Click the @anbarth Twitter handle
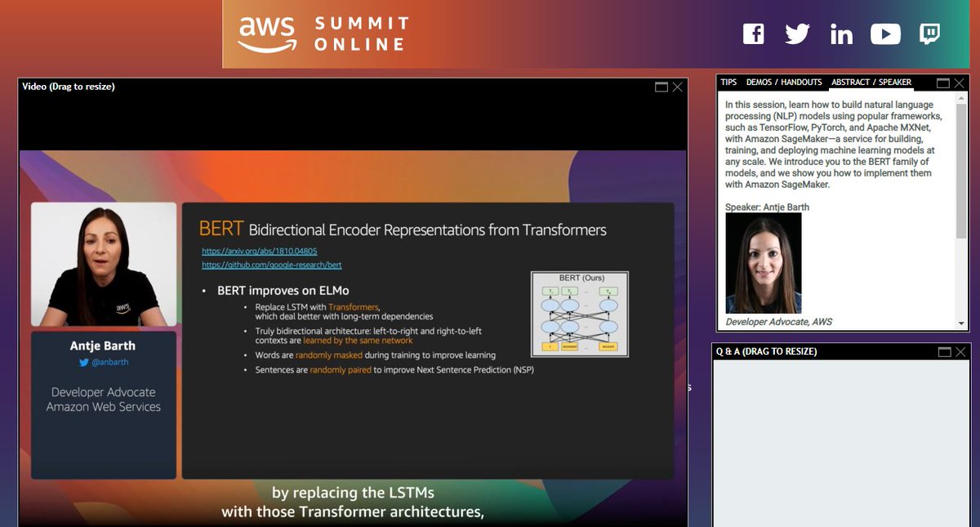This screenshot has height=527, width=980. pos(109,362)
